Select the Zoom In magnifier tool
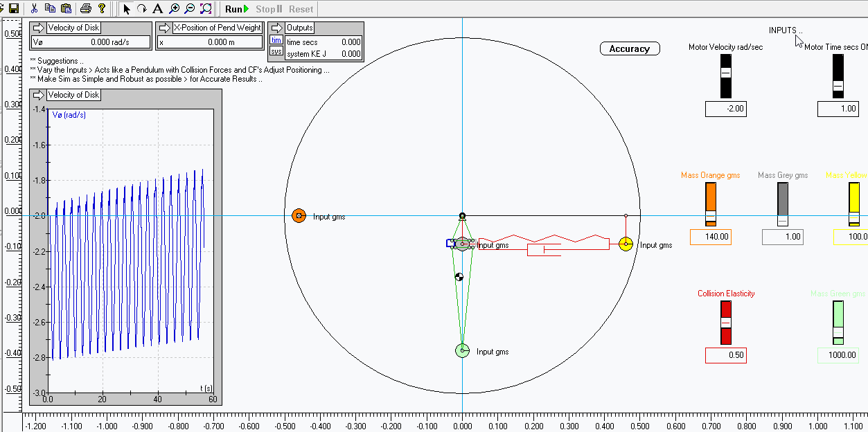This screenshot has height=432, width=868. (174, 9)
